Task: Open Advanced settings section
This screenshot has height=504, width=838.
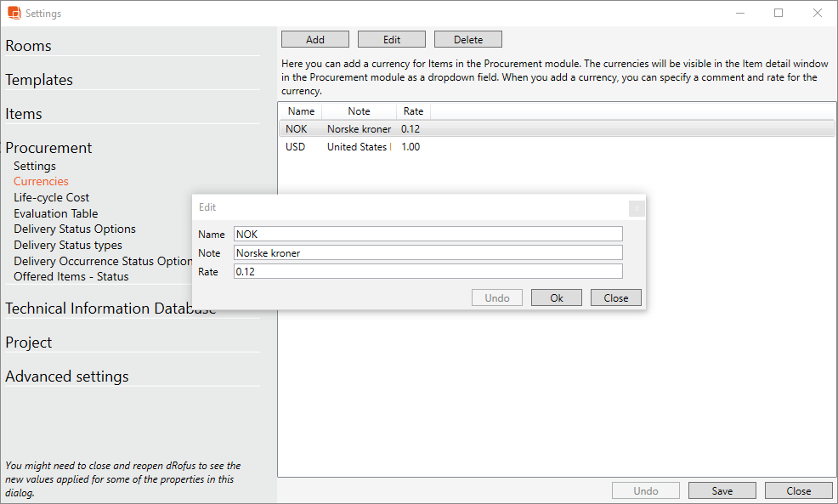Action: pos(67,377)
